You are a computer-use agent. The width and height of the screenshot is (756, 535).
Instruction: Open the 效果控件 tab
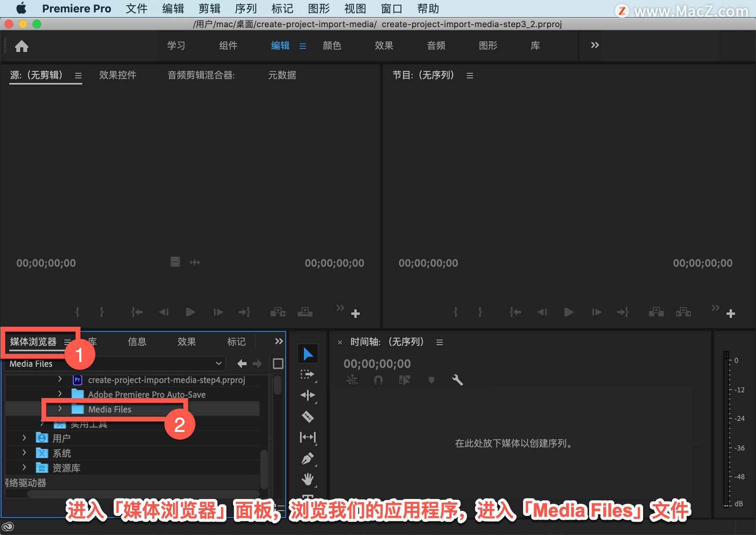tap(117, 75)
